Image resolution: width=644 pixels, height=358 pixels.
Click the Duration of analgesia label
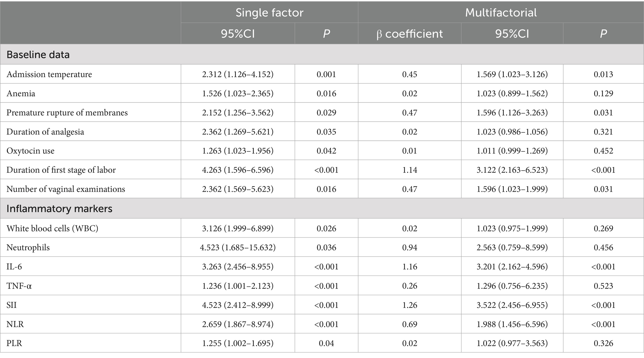[x=45, y=132]
